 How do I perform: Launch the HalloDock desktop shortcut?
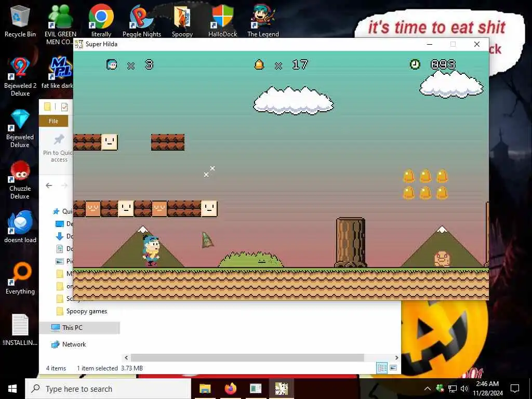[222, 21]
